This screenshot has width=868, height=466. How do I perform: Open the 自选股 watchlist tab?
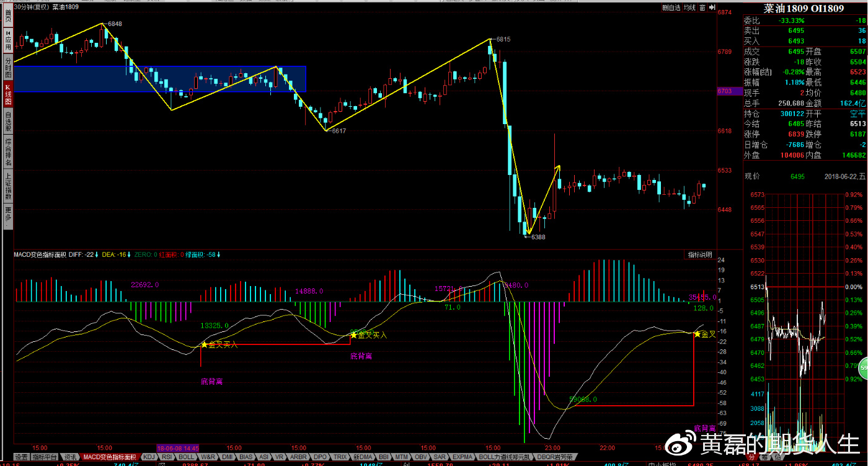[x=8, y=122]
